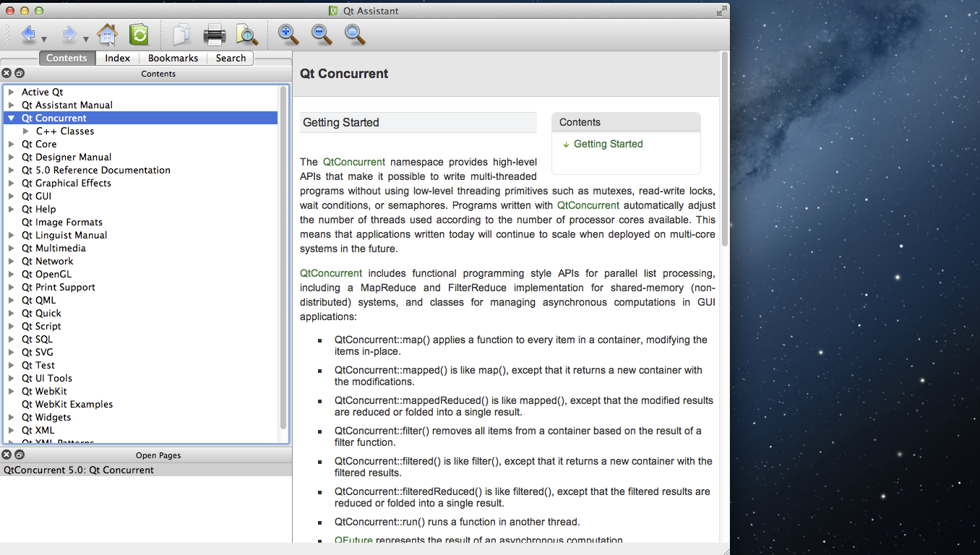Expand the Qt Core tree item
The height and width of the screenshot is (555, 980).
12,145
